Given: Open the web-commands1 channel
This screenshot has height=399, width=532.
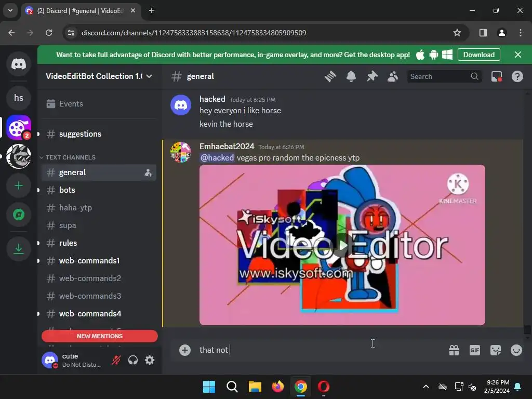Looking at the screenshot, I should point(98,261).
